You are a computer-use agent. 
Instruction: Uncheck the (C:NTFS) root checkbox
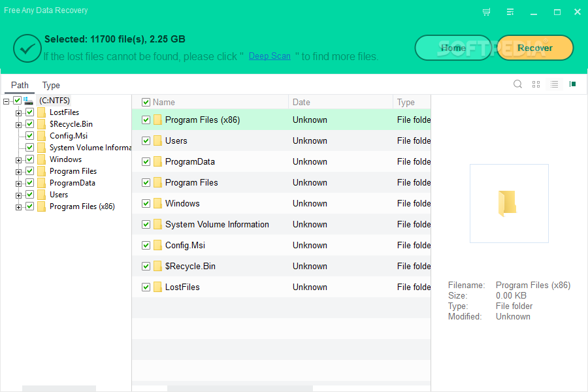pyautogui.click(x=17, y=100)
